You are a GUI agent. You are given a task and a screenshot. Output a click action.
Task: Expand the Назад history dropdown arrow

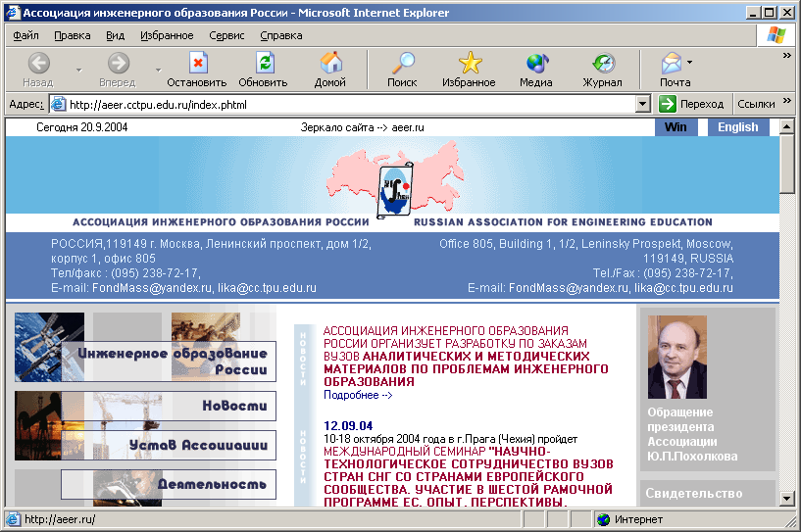(x=78, y=70)
